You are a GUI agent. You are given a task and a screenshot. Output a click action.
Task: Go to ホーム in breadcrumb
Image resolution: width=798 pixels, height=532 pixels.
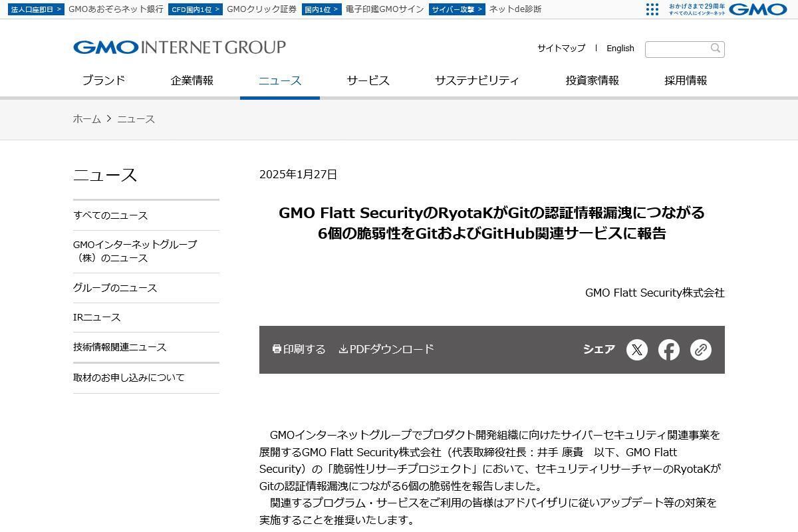coord(87,119)
